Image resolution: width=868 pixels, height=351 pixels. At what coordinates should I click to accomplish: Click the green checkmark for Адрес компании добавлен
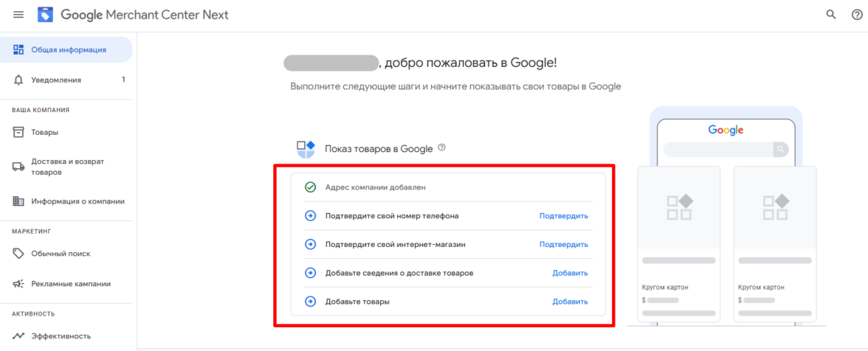(x=311, y=187)
